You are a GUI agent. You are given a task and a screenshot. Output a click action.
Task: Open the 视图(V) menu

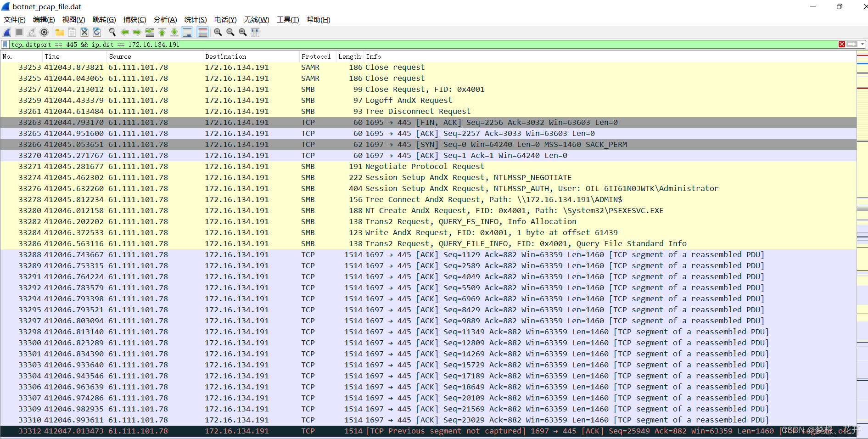pos(74,19)
